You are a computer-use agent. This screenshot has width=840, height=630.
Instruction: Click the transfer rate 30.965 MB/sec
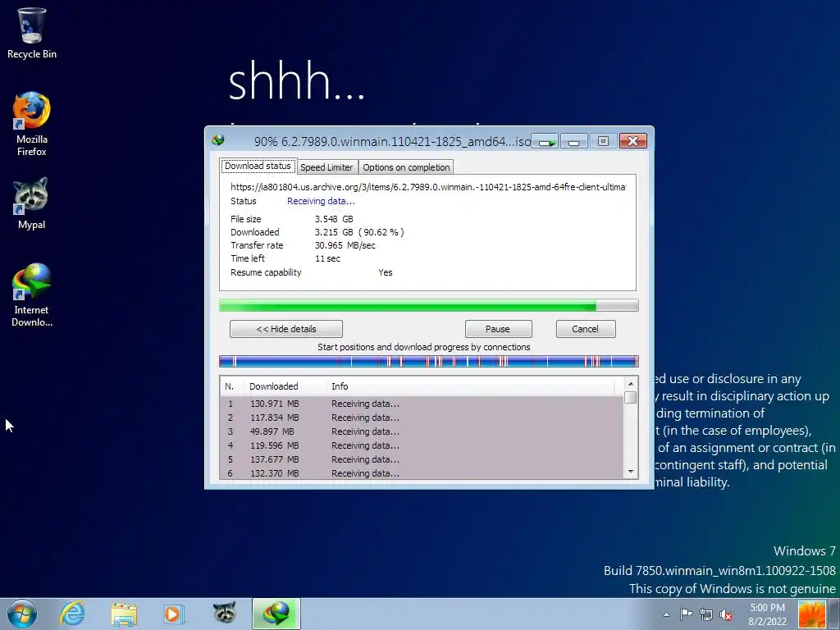pos(345,245)
